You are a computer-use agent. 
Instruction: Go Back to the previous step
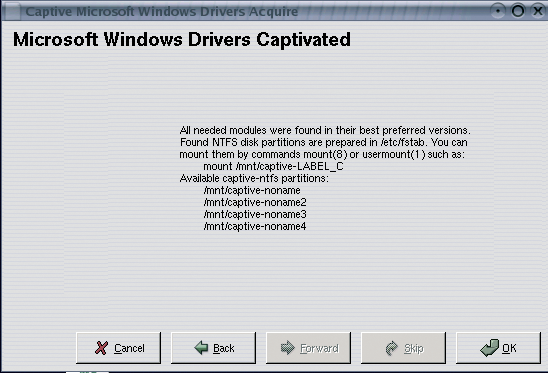point(213,348)
